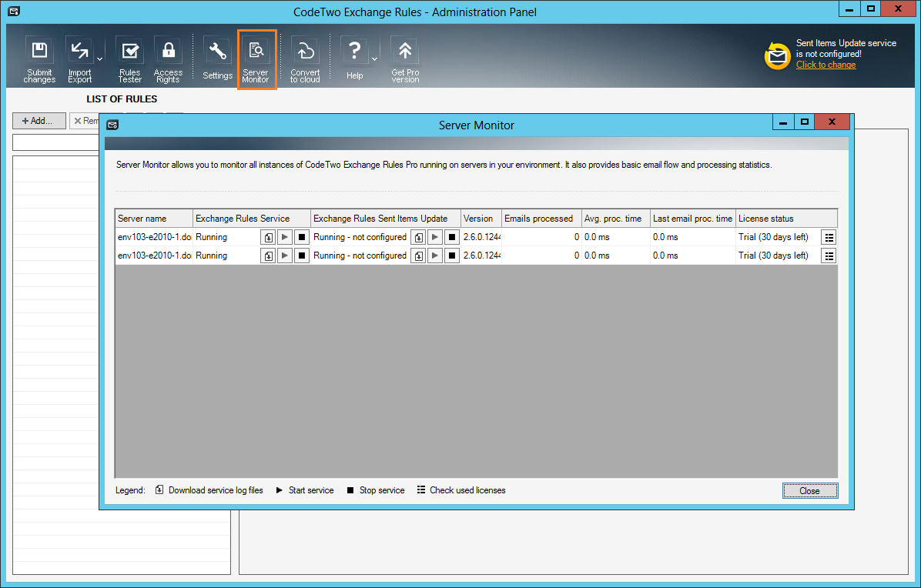Viewport: 921px width, 588px height.
Task: Stop Sent Items Update service, first row
Action: tap(452, 237)
